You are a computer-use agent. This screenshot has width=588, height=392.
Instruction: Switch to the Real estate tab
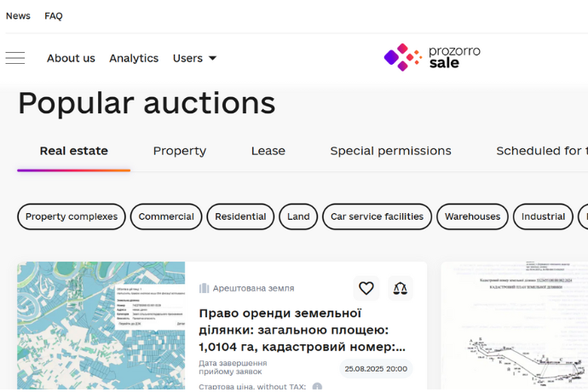(x=74, y=151)
